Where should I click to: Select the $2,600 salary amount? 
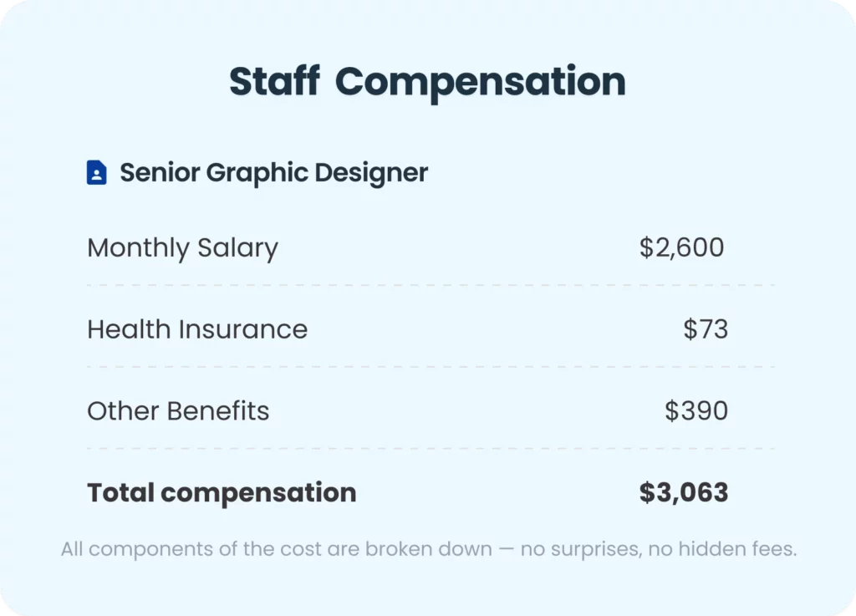pos(681,248)
